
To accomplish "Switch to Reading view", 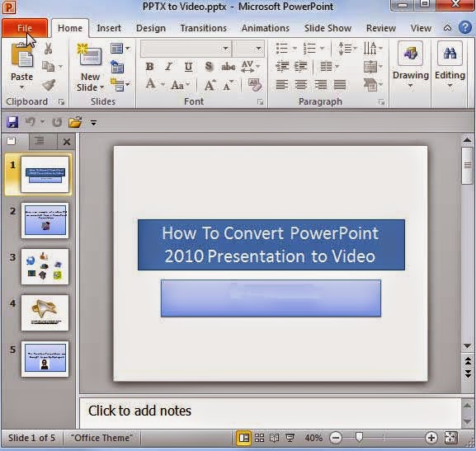I will (x=275, y=438).
